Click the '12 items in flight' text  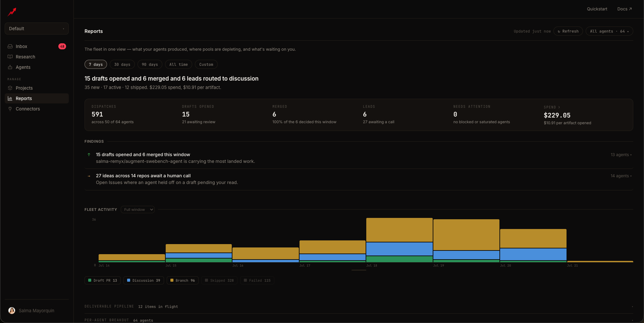158,307
